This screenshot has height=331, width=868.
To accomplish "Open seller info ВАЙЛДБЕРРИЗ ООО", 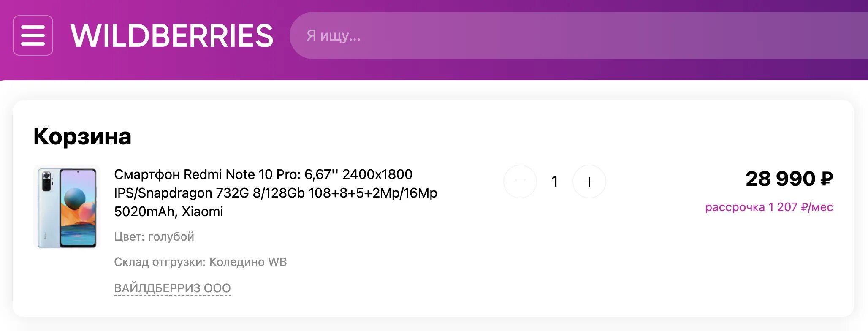I will pyautogui.click(x=172, y=288).
